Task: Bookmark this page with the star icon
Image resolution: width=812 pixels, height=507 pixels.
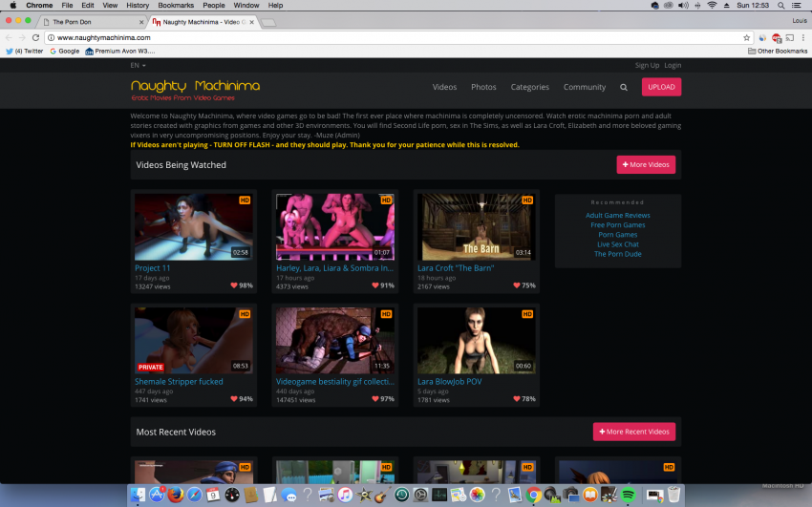Action: click(x=746, y=37)
